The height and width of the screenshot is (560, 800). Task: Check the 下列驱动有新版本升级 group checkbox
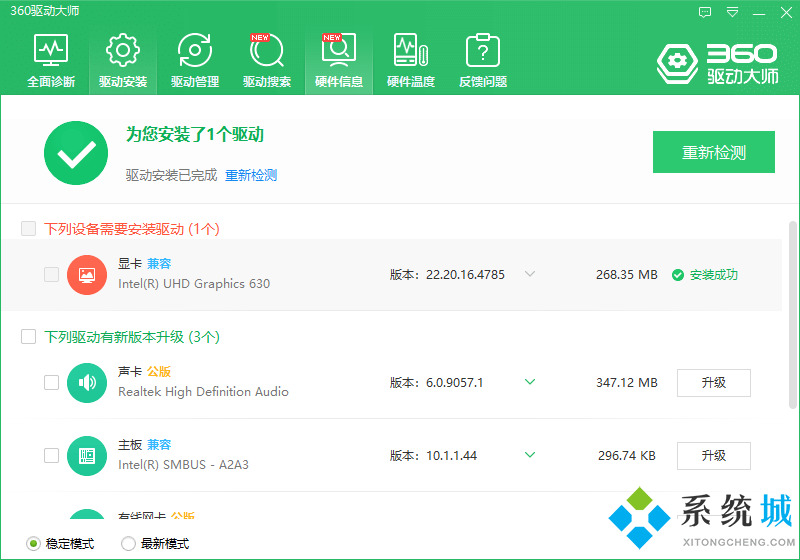(x=29, y=337)
